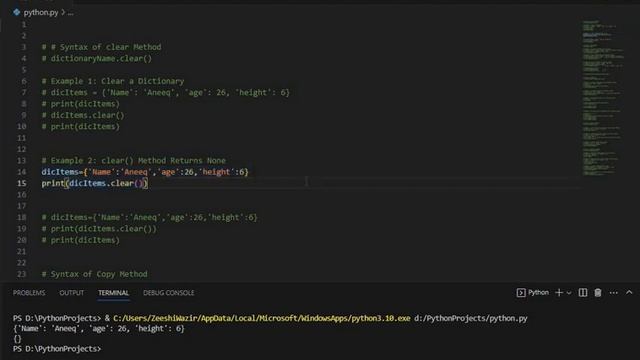Click the Python terminal shell icon
Viewport: 640px width, 360px height.
(x=521, y=293)
